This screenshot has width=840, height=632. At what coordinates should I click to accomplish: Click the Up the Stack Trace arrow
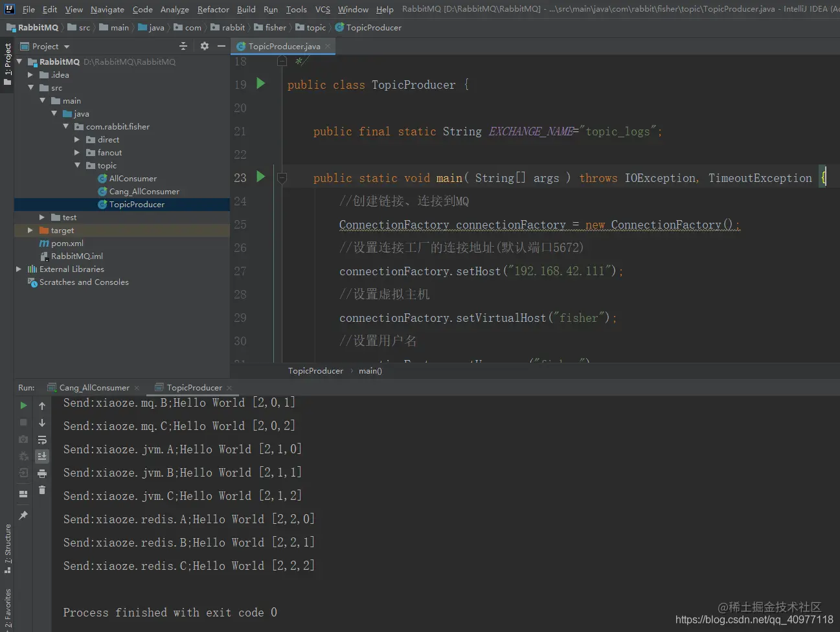(42, 406)
